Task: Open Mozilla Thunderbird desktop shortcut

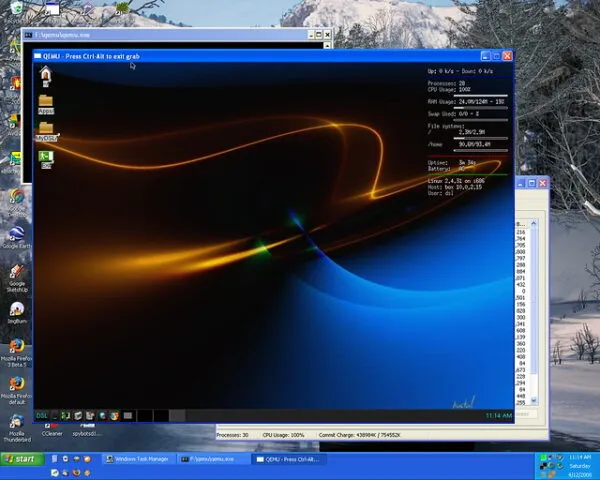Action: [x=17, y=428]
